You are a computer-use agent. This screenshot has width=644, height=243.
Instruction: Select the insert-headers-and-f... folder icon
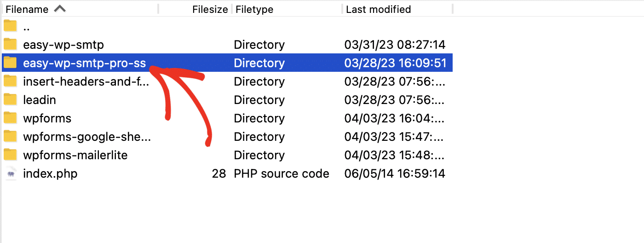point(10,81)
